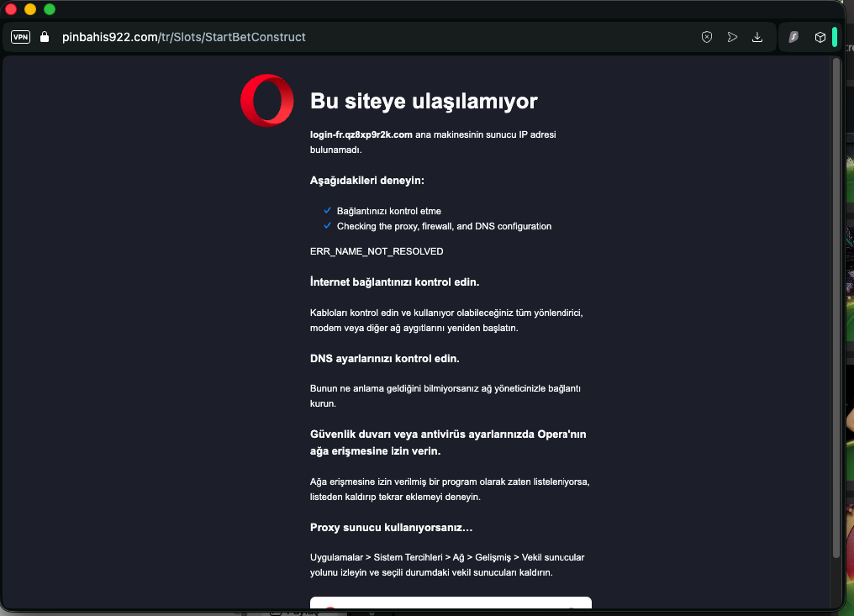
Task: Open the downloads icon
Action: click(x=757, y=37)
